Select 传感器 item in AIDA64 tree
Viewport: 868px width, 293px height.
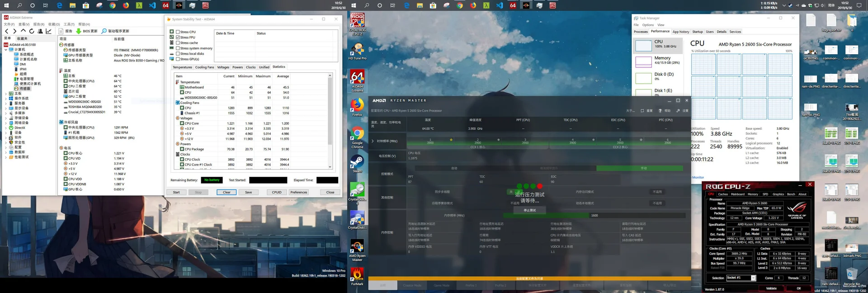click(x=22, y=89)
